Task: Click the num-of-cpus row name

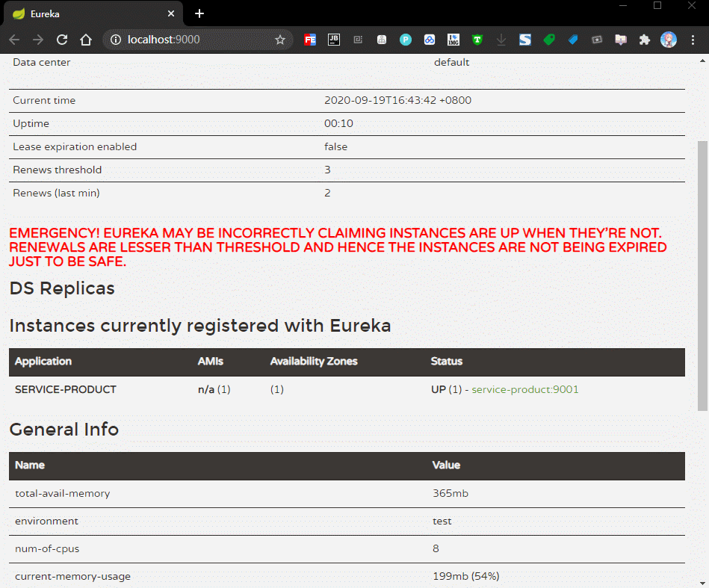Action: click(47, 548)
